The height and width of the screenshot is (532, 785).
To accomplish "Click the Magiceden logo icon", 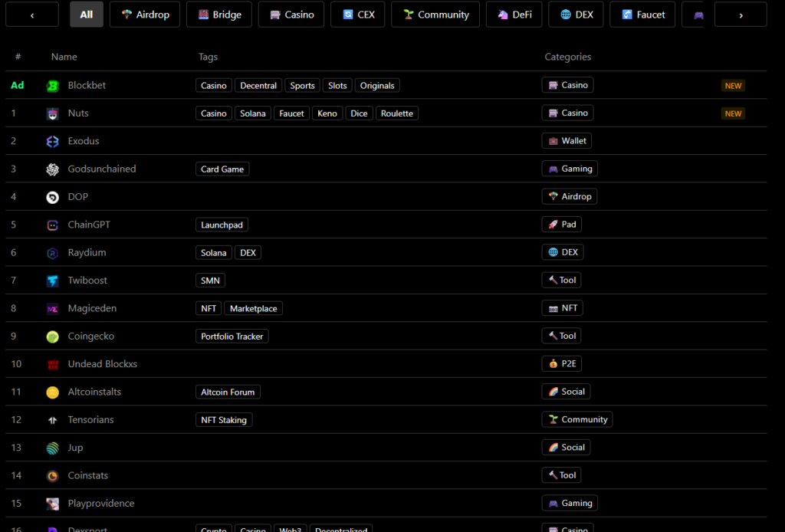I will click(52, 308).
